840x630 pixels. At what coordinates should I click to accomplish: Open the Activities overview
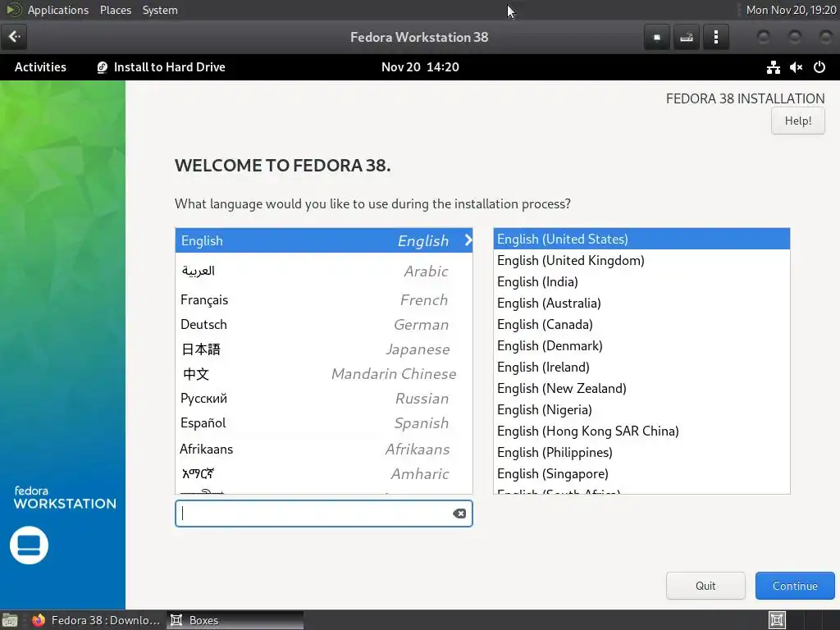click(40, 67)
